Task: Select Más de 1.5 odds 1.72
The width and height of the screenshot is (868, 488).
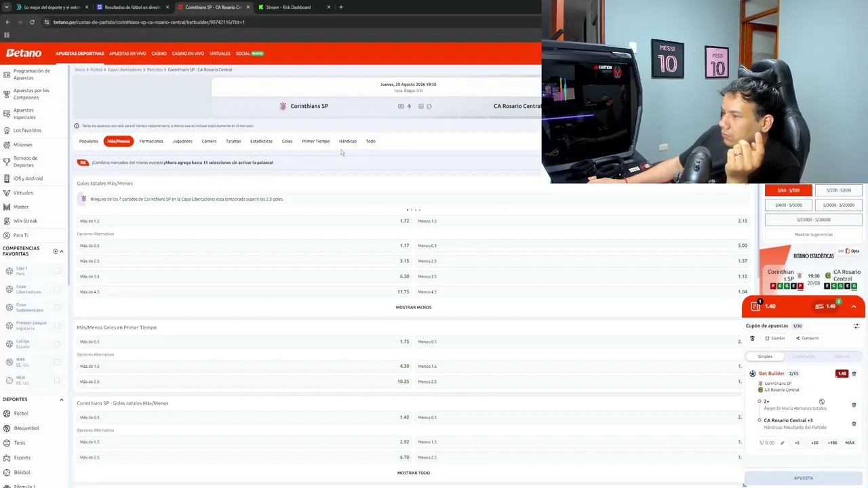Action: (x=245, y=221)
